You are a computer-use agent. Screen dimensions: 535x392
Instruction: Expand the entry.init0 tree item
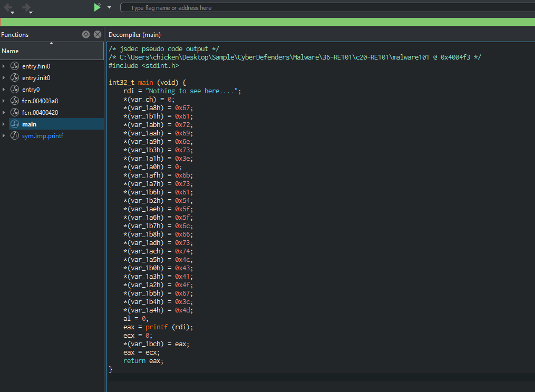pyautogui.click(x=4, y=78)
